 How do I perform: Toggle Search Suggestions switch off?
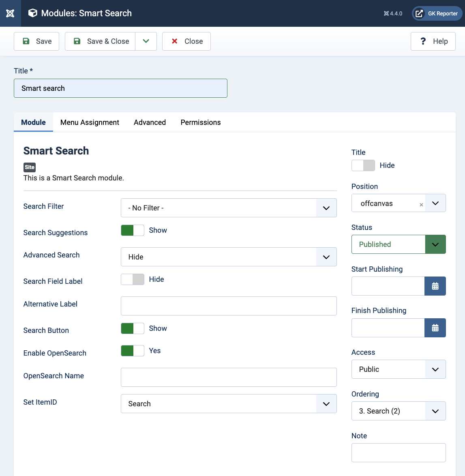coord(133,230)
